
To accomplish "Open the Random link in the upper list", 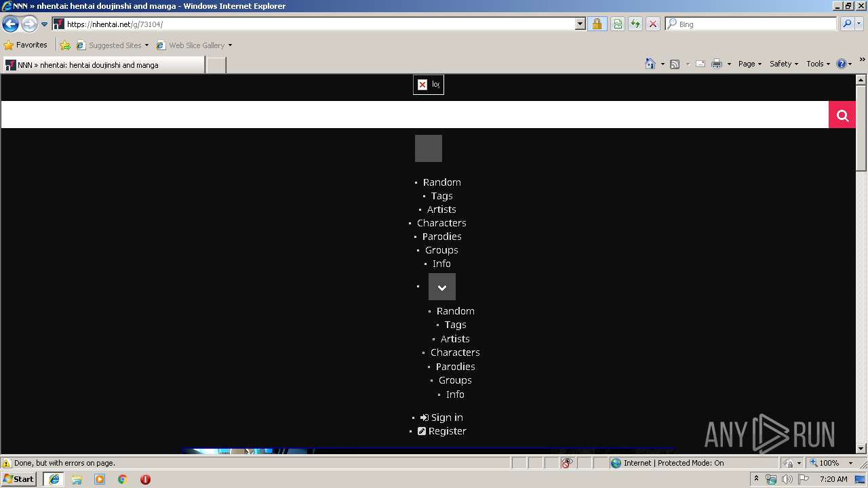I will point(442,182).
